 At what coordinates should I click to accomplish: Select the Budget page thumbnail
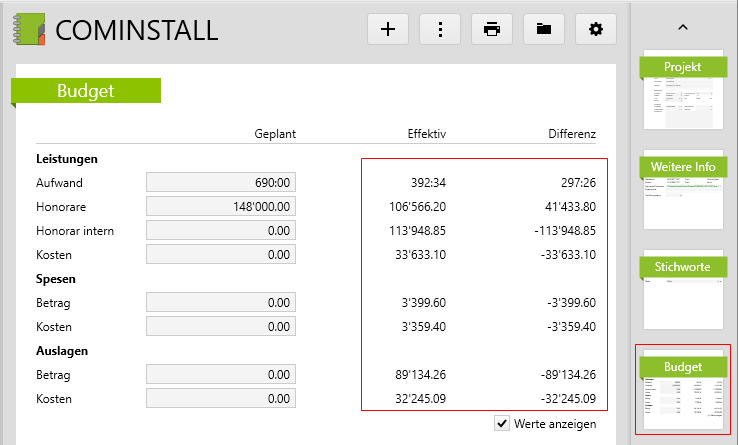[x=683, y=391]
